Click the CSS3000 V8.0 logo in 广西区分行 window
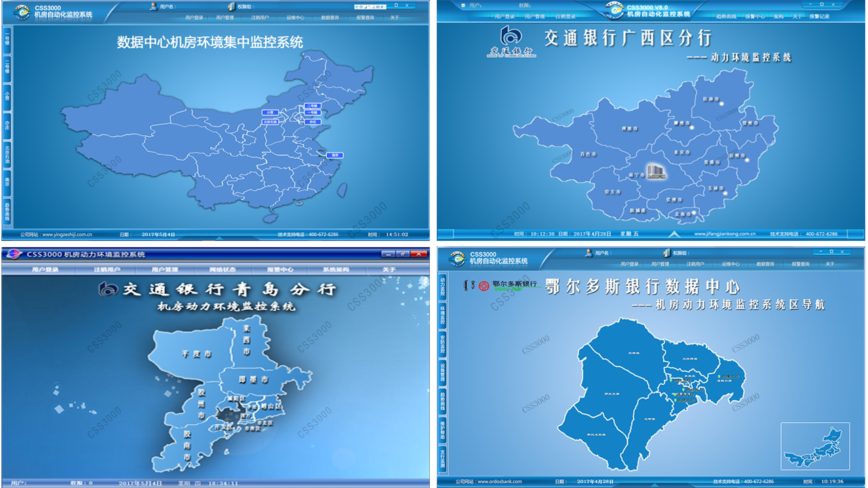 pos(615,10)
